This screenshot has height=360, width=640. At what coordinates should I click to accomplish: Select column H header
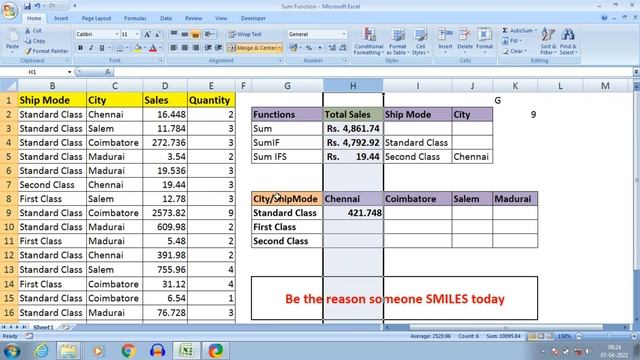tap(353, 86)
